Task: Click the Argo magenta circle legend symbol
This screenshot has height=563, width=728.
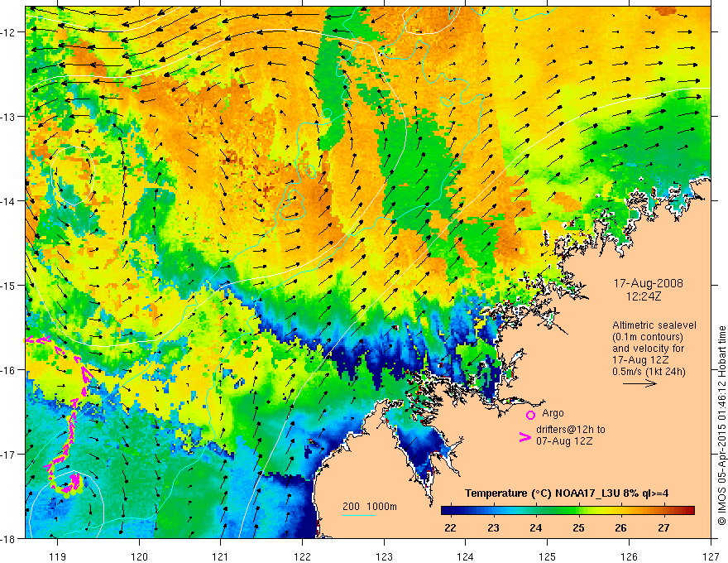Action: (x=530, y=415)
